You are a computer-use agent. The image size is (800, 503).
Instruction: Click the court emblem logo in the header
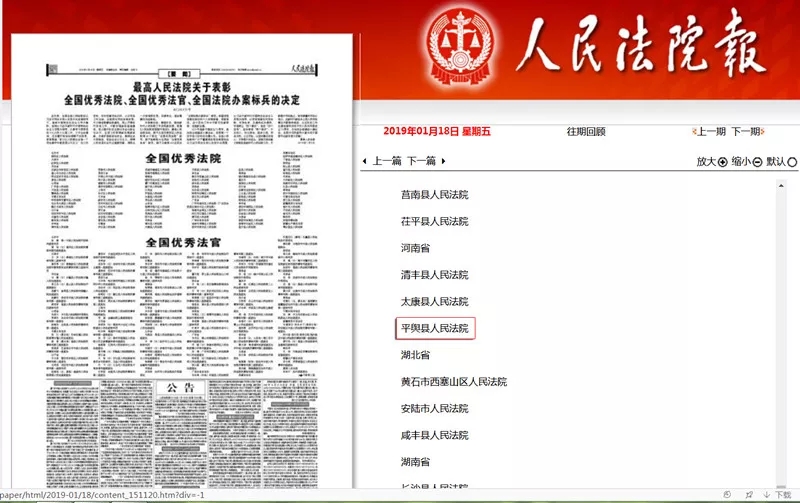tap(461, 47)
